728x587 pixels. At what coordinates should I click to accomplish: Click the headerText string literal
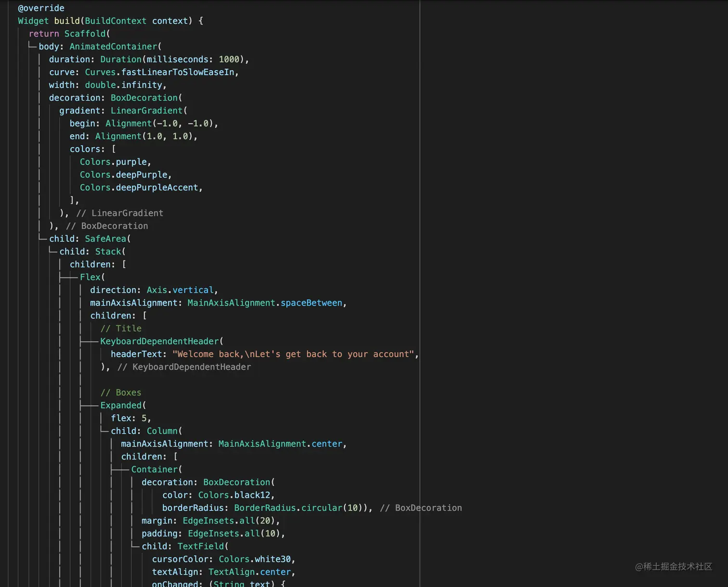(293, 354)
